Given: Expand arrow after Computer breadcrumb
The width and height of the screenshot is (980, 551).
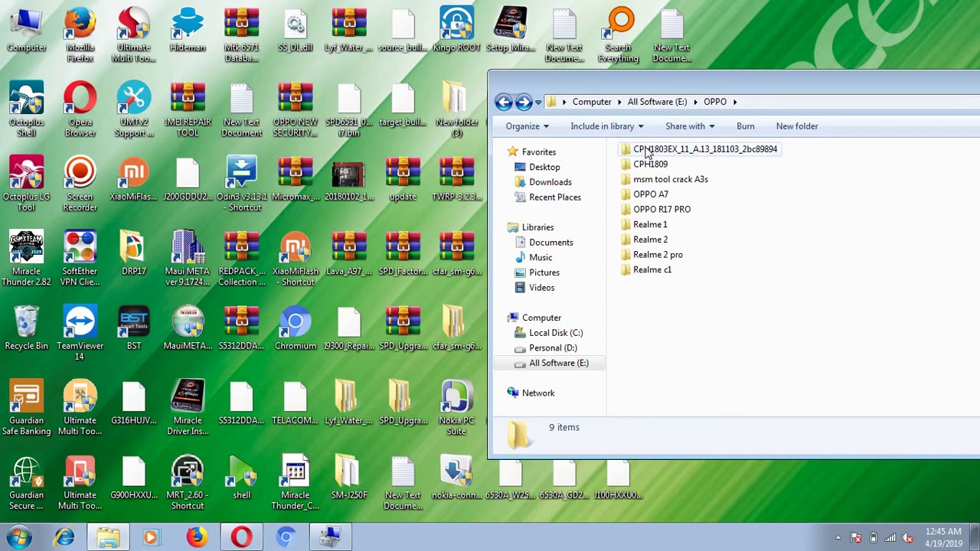Looking at the screenshot, I should [x=619, y=102].
